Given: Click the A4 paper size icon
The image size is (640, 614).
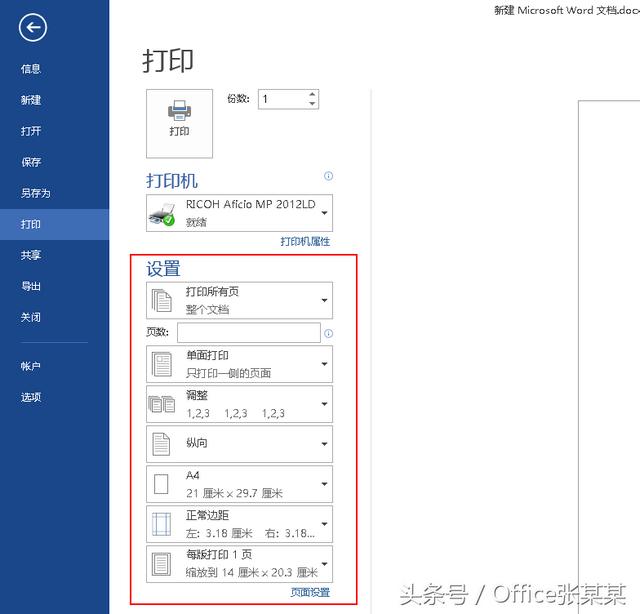Looking at the screenshot, I should coord(161,484).
